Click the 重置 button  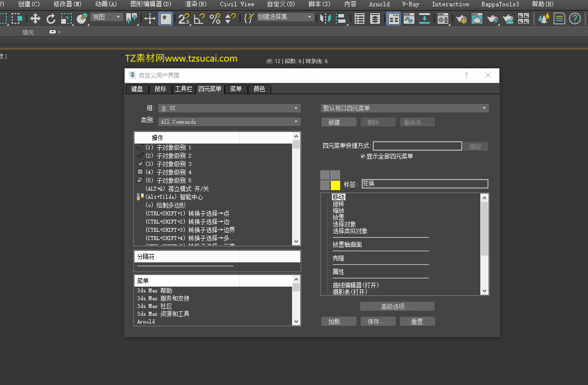[417, 321]
